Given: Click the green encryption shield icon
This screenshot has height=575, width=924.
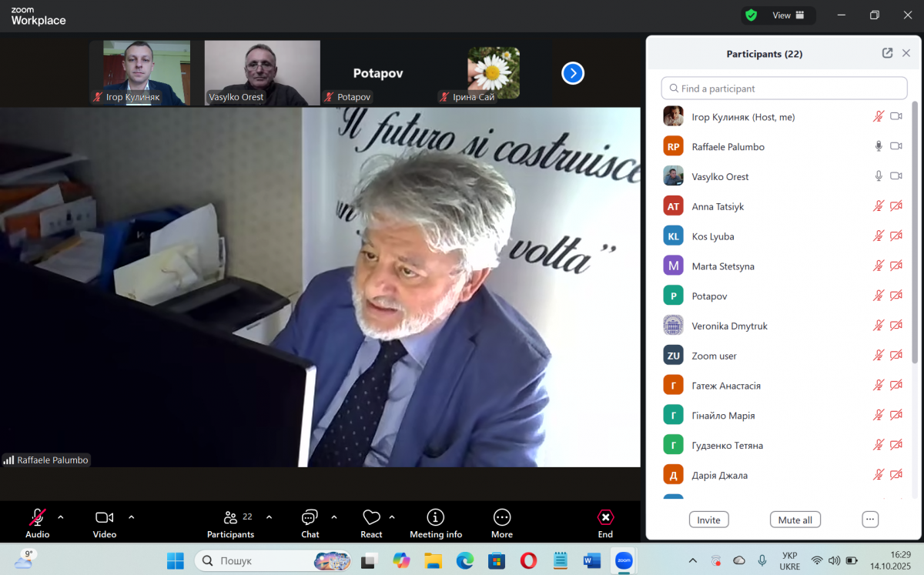Looking at the screenshot, I should (751, 15).
